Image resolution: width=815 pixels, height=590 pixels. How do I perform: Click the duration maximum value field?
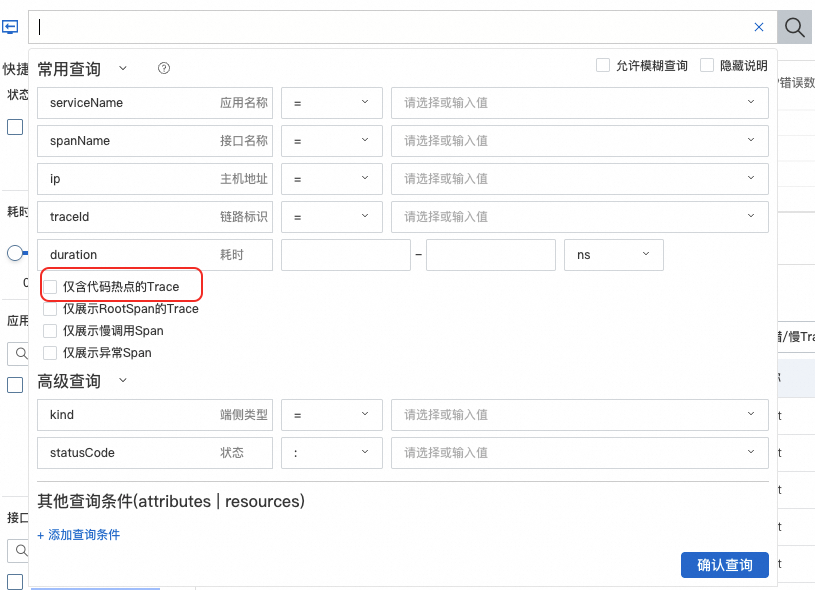491,255
